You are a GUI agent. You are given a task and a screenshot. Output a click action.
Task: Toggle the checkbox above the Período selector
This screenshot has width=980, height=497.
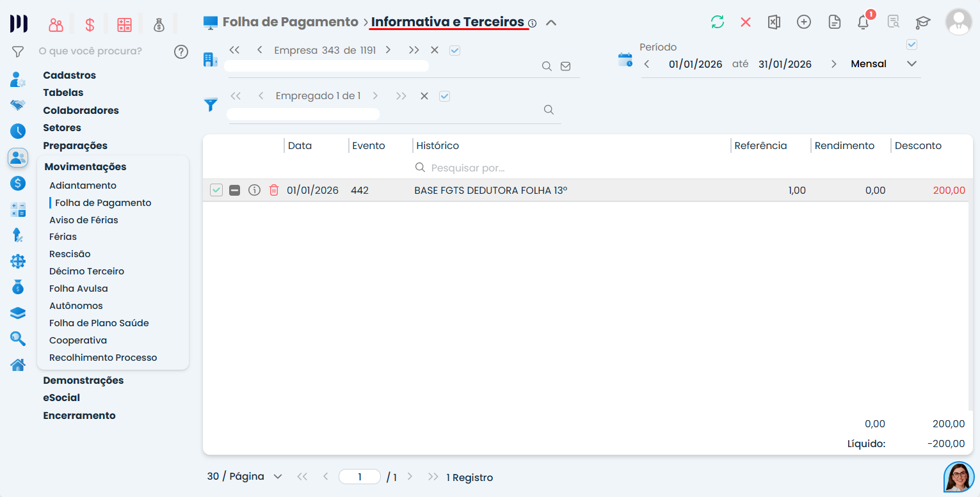tap(912, 45)
